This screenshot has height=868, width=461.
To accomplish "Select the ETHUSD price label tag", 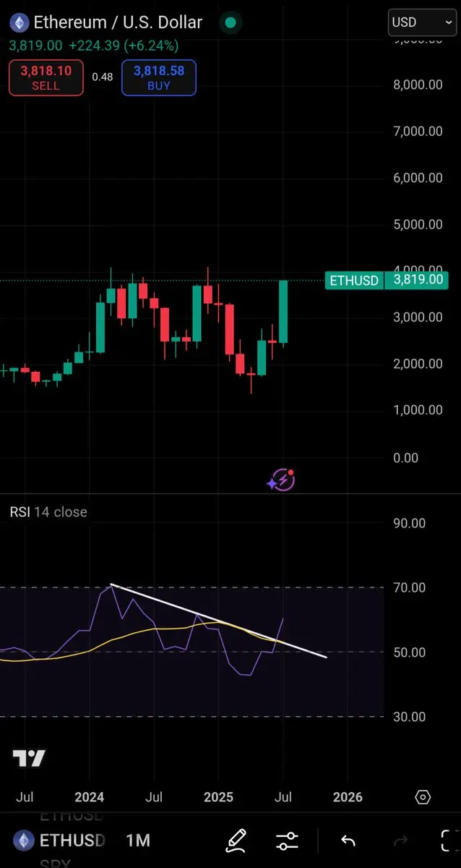I will 354,281.
